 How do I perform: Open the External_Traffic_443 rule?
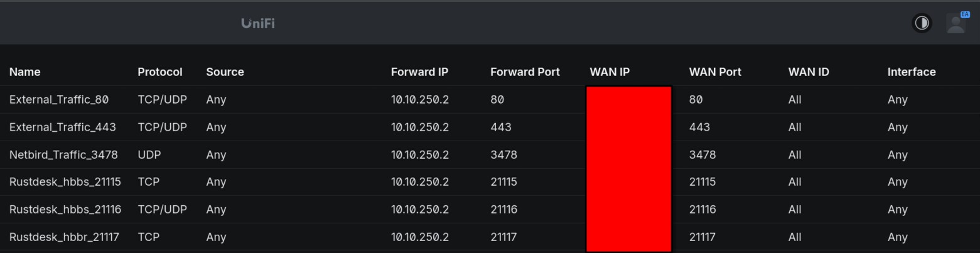[63, 127]
